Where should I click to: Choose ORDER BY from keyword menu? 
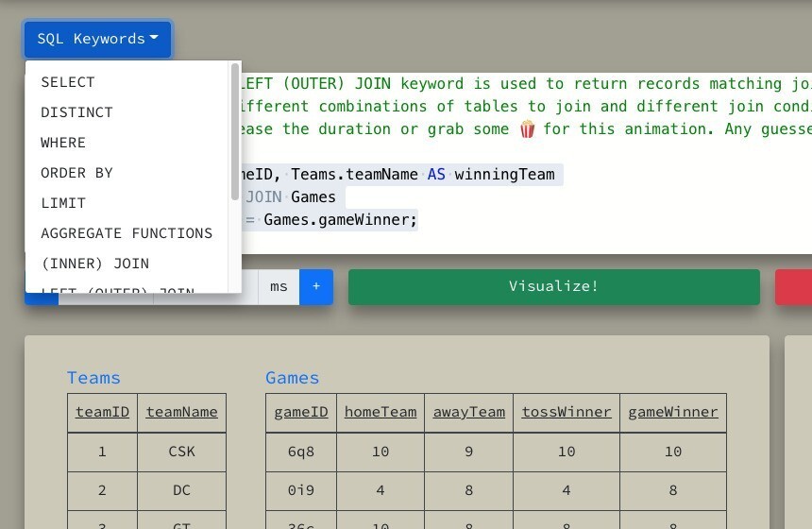click(x=127, y=173)
